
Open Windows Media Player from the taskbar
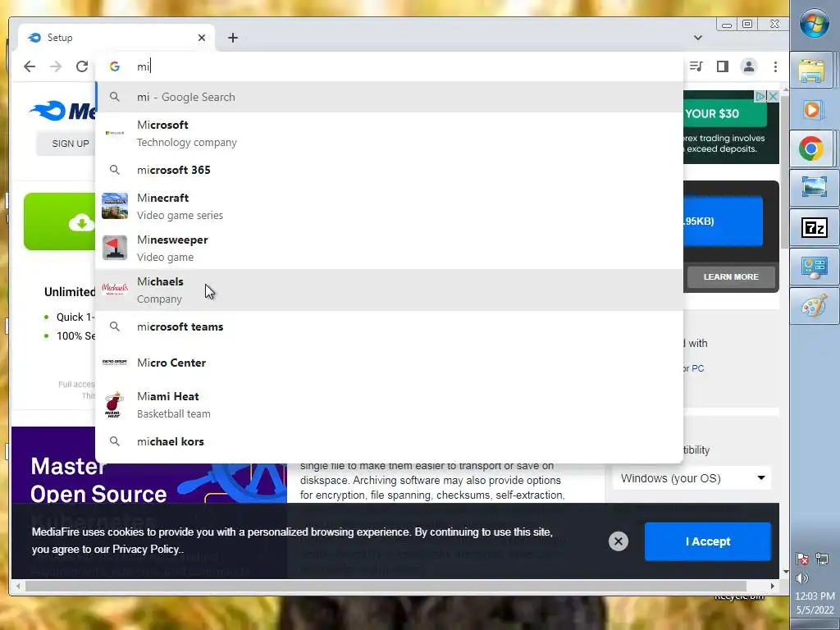click(812, 110)
